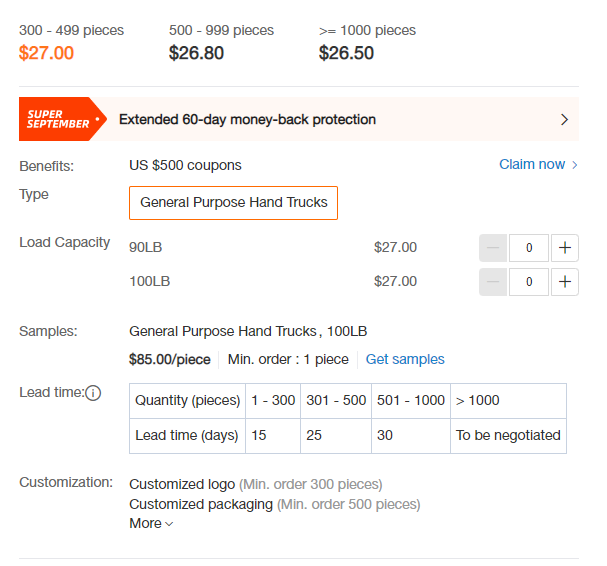
Task: Increase 100LB quantity with plus button
Action: (x=564, y=281)
